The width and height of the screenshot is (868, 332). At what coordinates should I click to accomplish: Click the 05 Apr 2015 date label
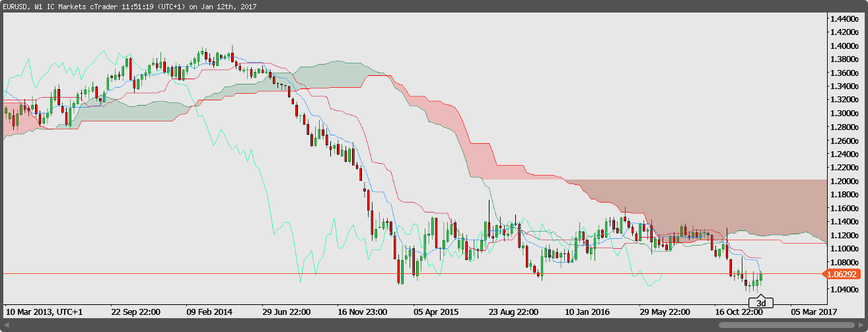[x=436, y=310]
